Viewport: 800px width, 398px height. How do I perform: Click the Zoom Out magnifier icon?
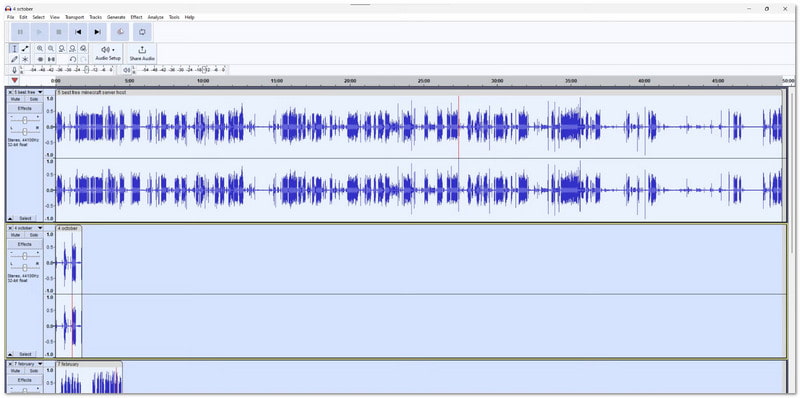coord(51,48)
